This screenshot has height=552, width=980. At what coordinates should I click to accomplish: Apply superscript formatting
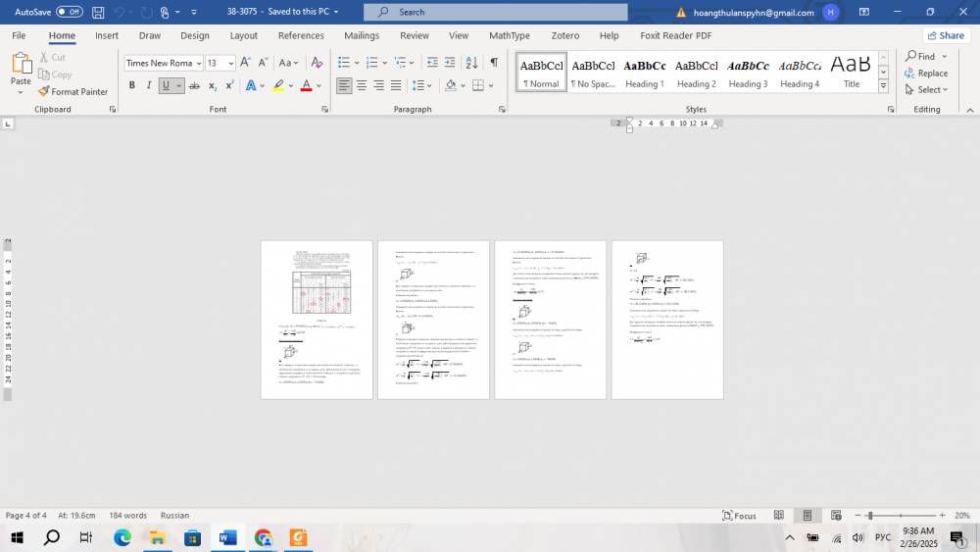coord(229,86)
